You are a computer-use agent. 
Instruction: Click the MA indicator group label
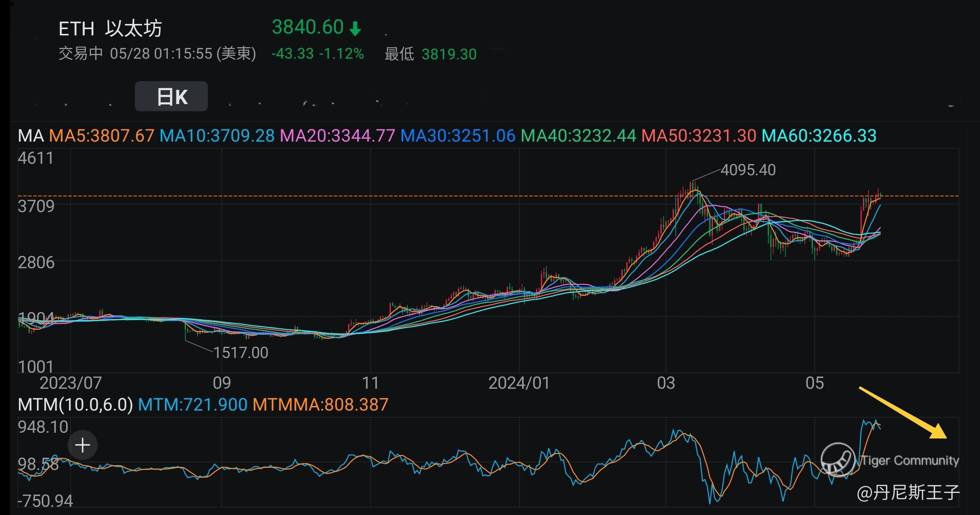click(x=31, y=136)
